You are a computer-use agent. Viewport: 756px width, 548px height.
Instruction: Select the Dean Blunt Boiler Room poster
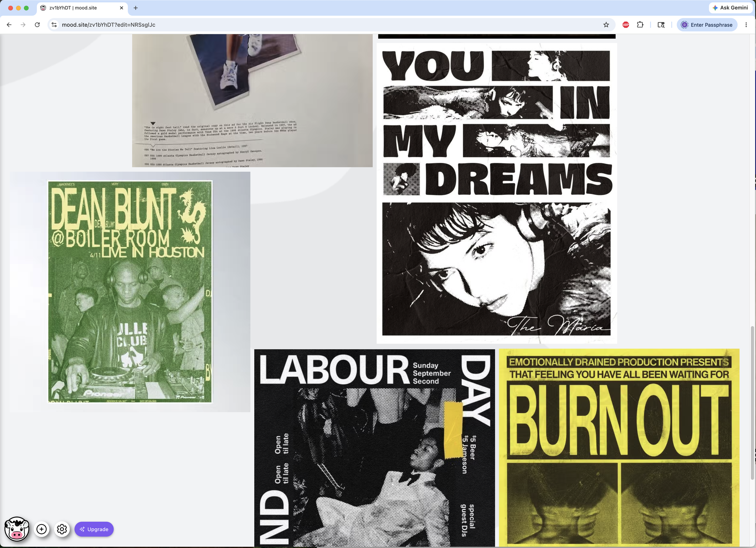click(x=130, y=292)
